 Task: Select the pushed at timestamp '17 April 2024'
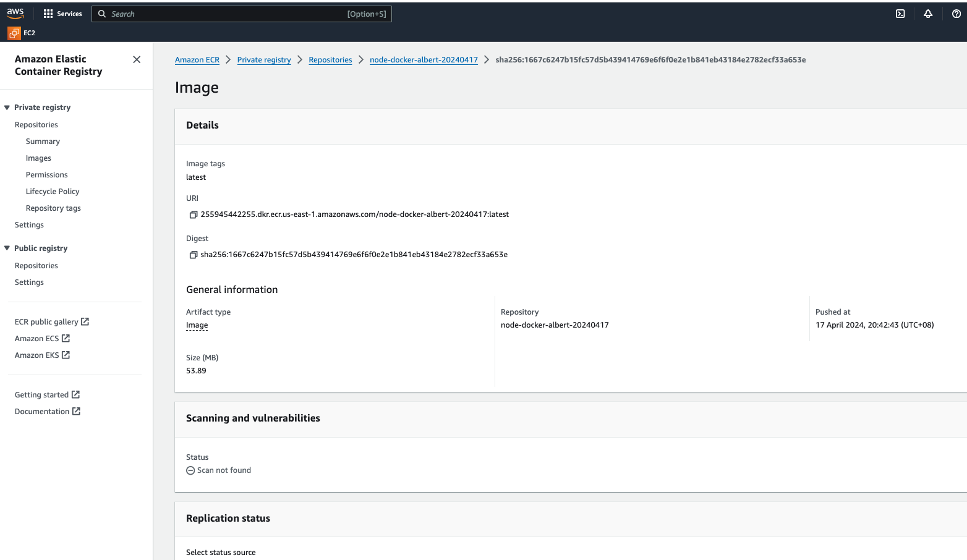pyautogui.click(x=875, y=325)
